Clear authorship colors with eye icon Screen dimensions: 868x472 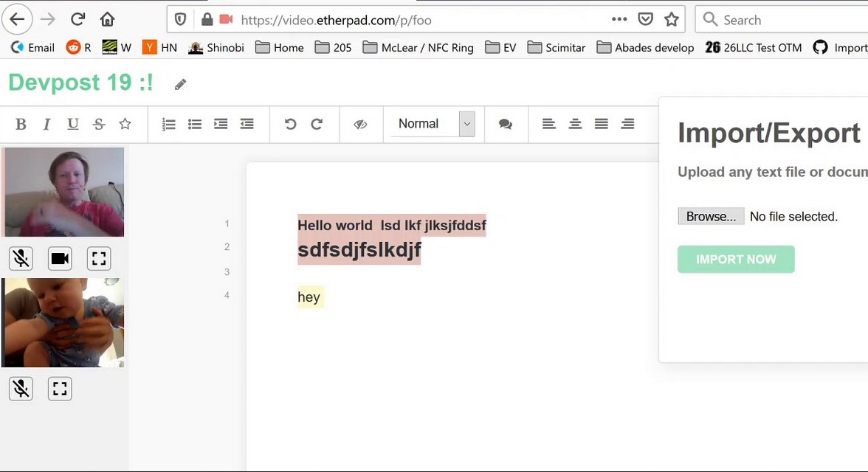360,124
